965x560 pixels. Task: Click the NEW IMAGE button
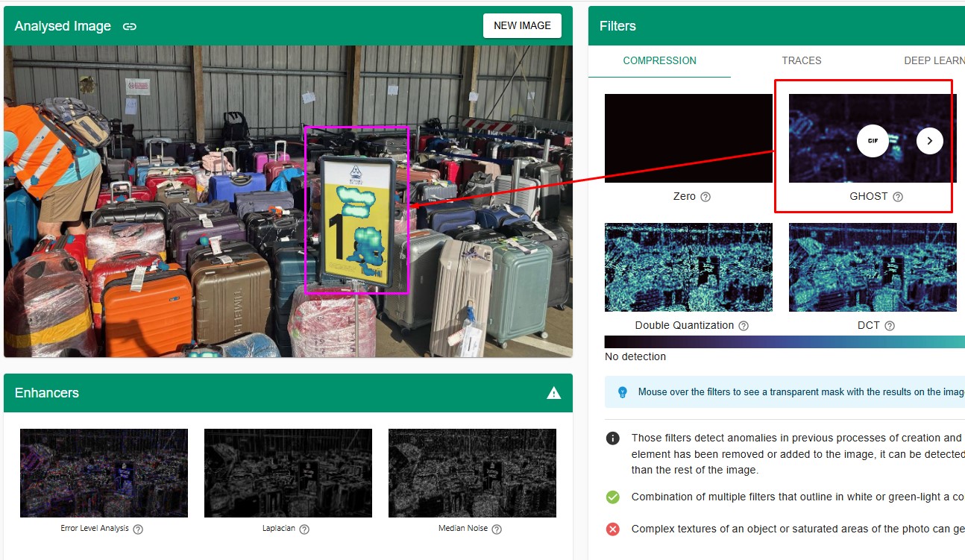pos(522,25)
